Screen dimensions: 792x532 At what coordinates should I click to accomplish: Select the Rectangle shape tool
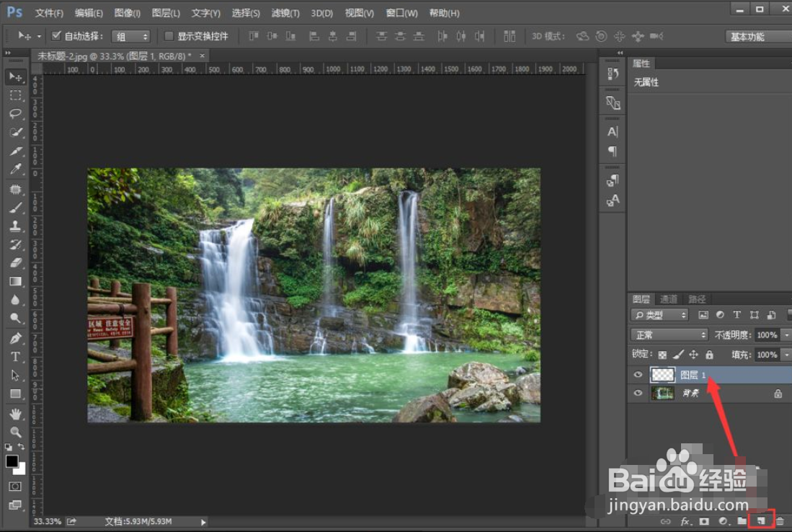(x=15, y=394)
